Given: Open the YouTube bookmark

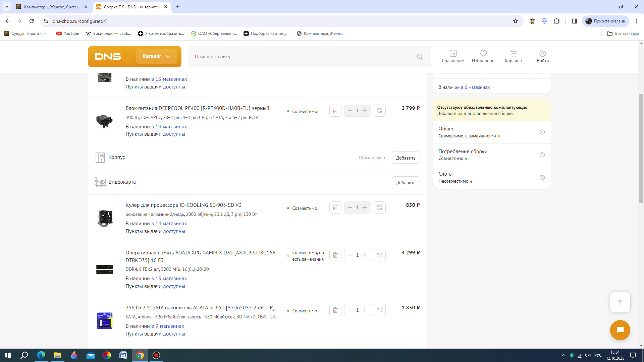Looking at the screenshot, I should pos(68,34).
